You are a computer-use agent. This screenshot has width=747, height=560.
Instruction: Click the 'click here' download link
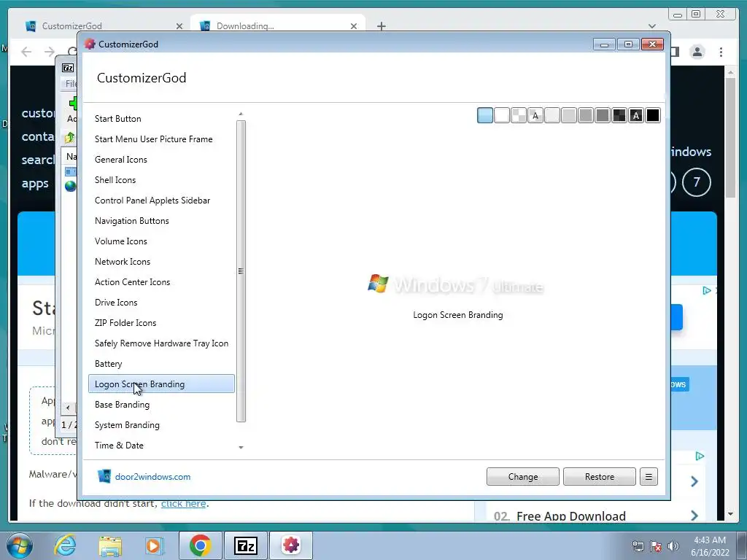(183, 503)
